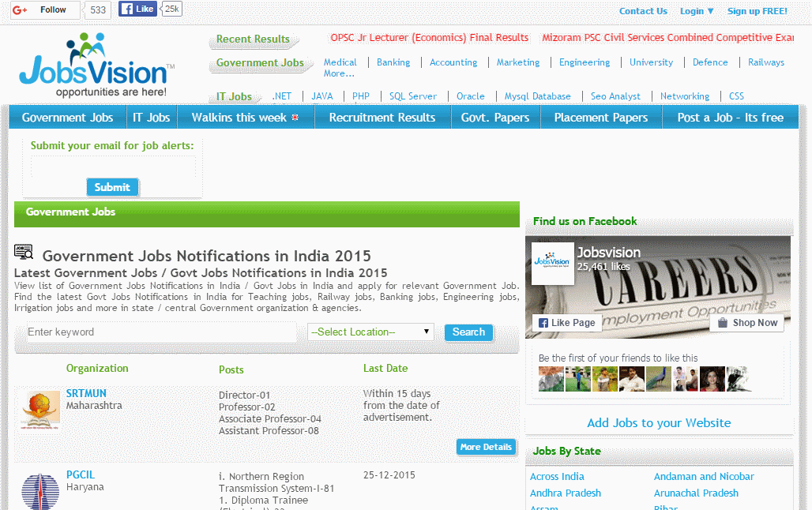Open University jobs link
The image size is (812, 510).
[651, 62]
